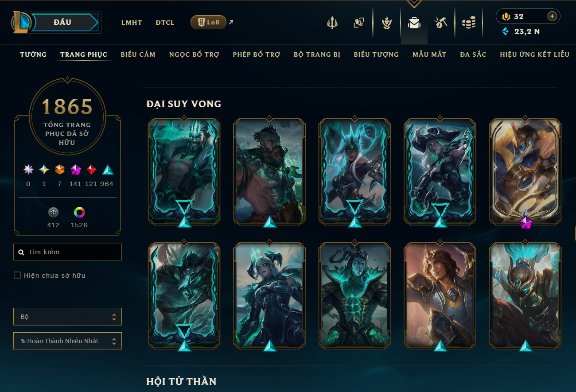Enable Hiện chưa sở hữu checkbox
The height and width of the screenshot is (392, 576).
pos(17,276)
